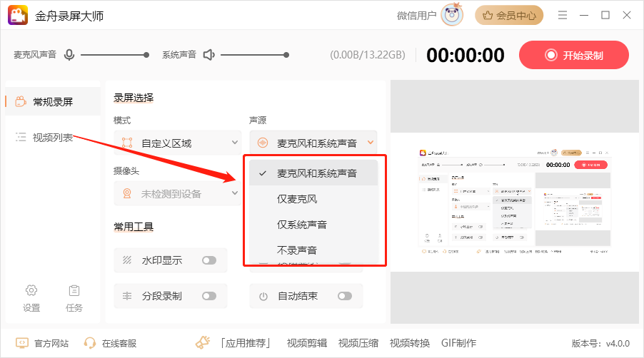The width and height of the screenshot is (644, 358).
Task: Click the 微信用户 username label
Action: [x=416, y=16]
